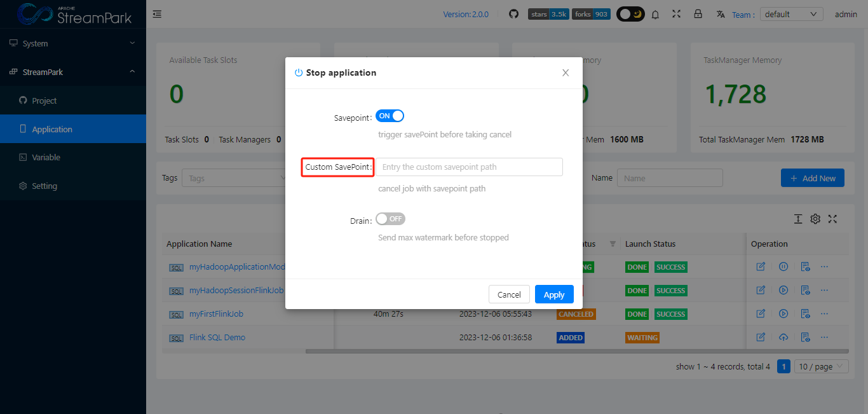Click the GitHub repository icon
The image size is (868, 414).
pos(513,13)
